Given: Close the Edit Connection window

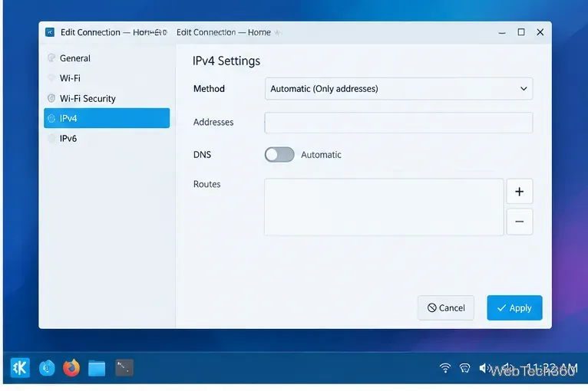Looking at the screenshot, I should [x=540, y=32].
